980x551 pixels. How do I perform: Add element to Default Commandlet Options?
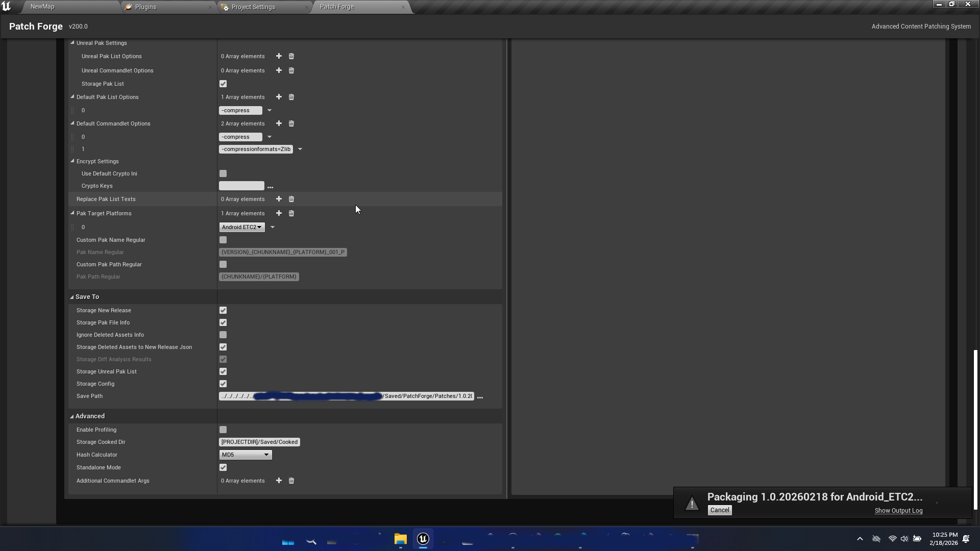pos(279,123)
